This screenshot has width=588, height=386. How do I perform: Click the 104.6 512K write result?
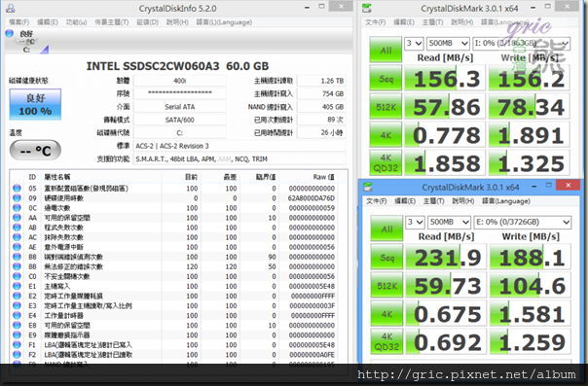[x=531, y=285]
